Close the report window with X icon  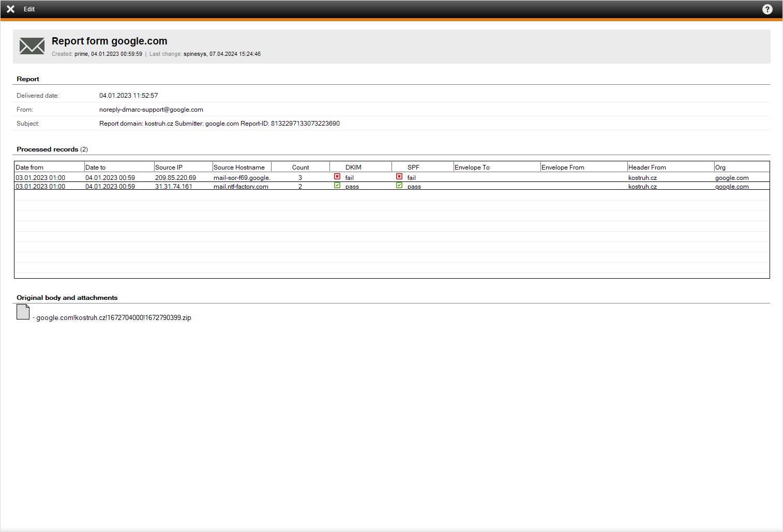point(10,9)
